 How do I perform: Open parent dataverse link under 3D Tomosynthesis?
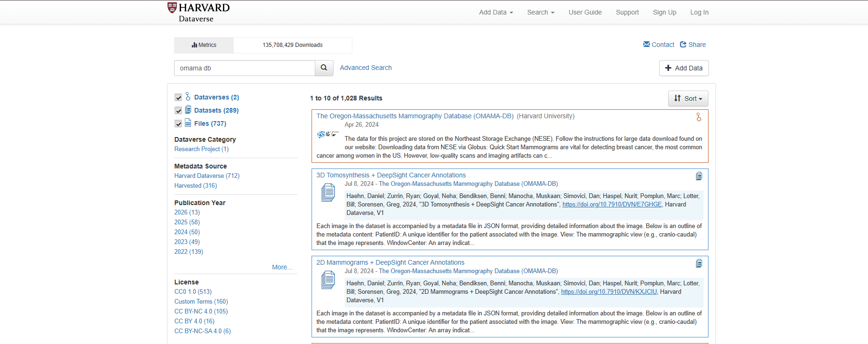[x=468, y=184]
